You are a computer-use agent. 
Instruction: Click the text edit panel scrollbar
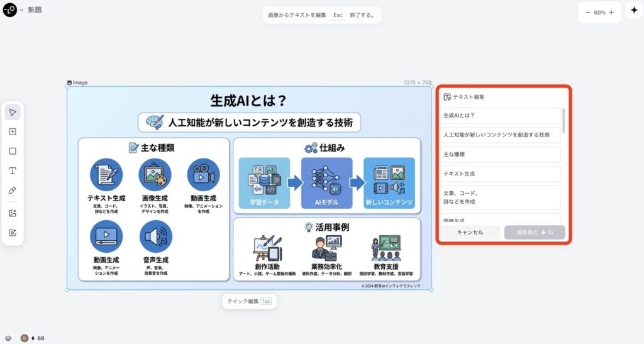pos(563,119)
